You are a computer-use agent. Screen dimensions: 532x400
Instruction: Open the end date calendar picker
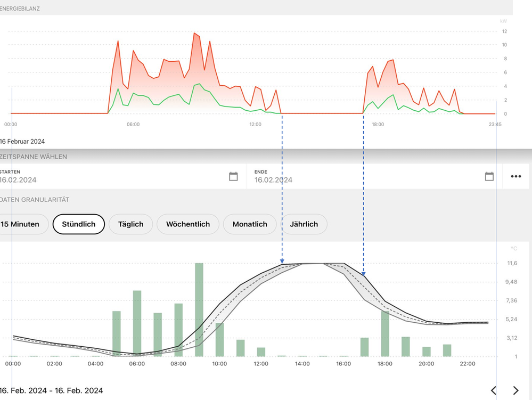[489, 176]
